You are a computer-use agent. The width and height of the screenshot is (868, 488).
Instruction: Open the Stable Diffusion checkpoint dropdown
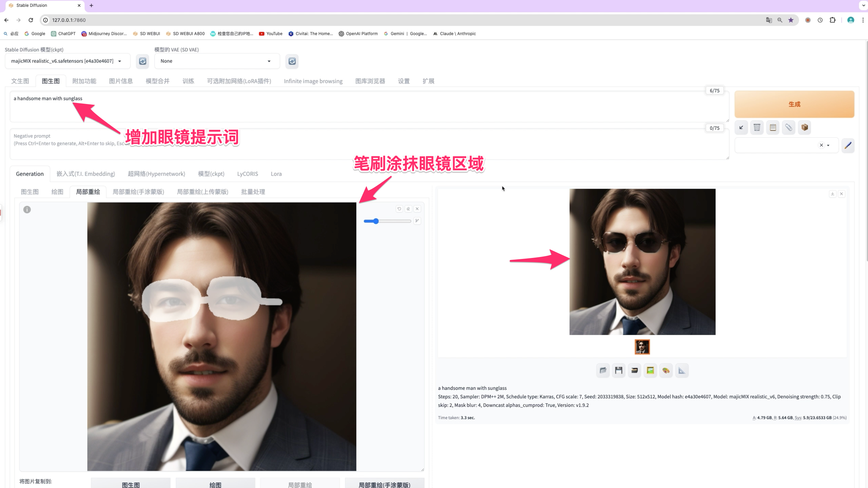68,61
